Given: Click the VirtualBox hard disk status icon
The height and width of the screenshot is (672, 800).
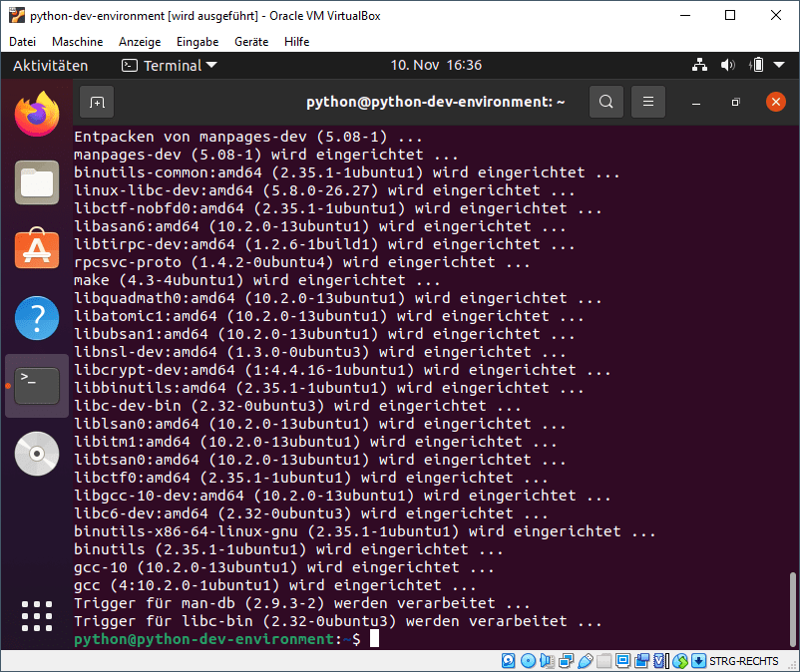Looking at the screenshot, I should (x=508, y=661).
